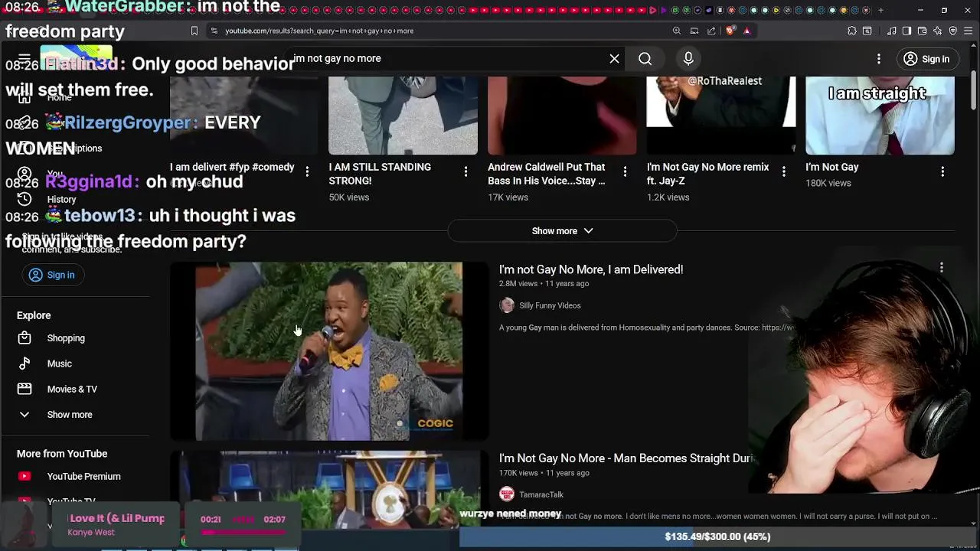Click the browser address bar URL

point(319,31)
